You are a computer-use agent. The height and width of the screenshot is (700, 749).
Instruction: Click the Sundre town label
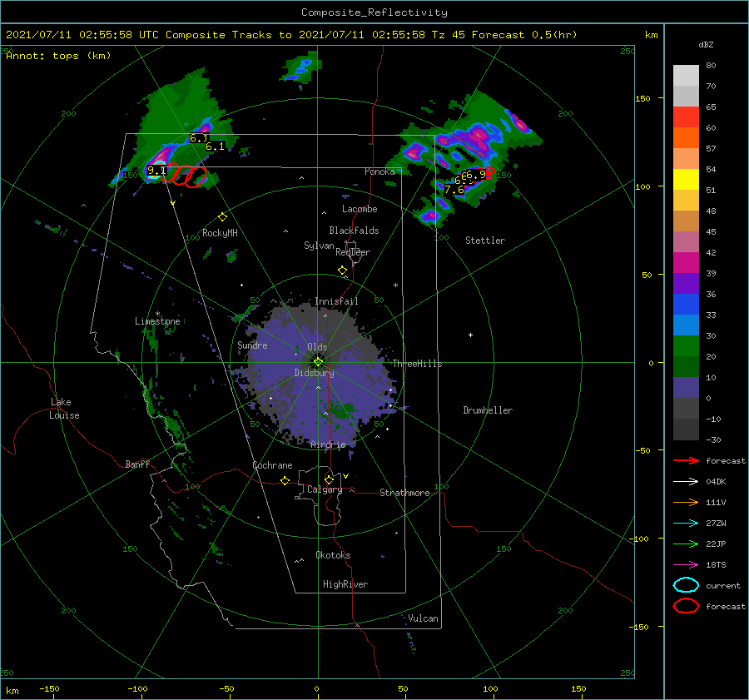point(252,345)
